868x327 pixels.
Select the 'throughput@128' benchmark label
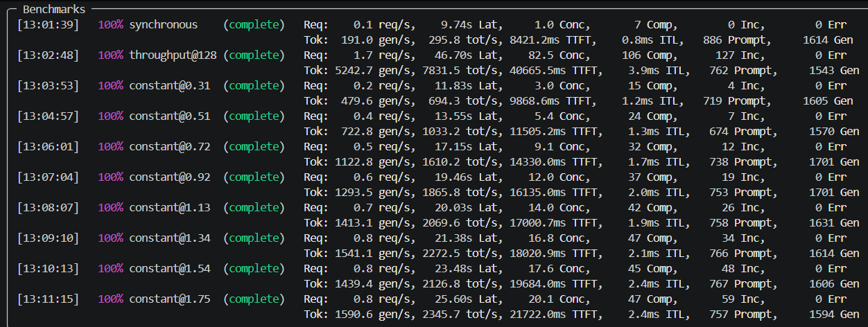pyautogui.click(x=173, y=55)
